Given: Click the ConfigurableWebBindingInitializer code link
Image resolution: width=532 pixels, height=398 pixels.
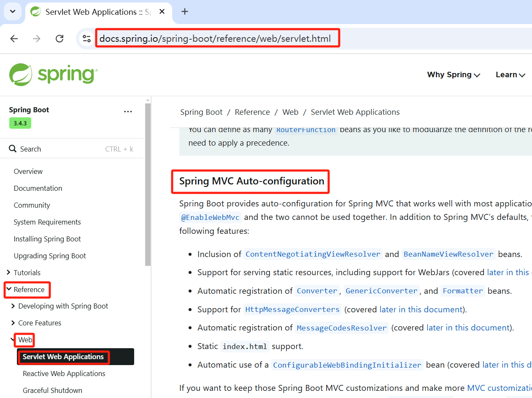Looking at the screenshot, I should (347, 365).
